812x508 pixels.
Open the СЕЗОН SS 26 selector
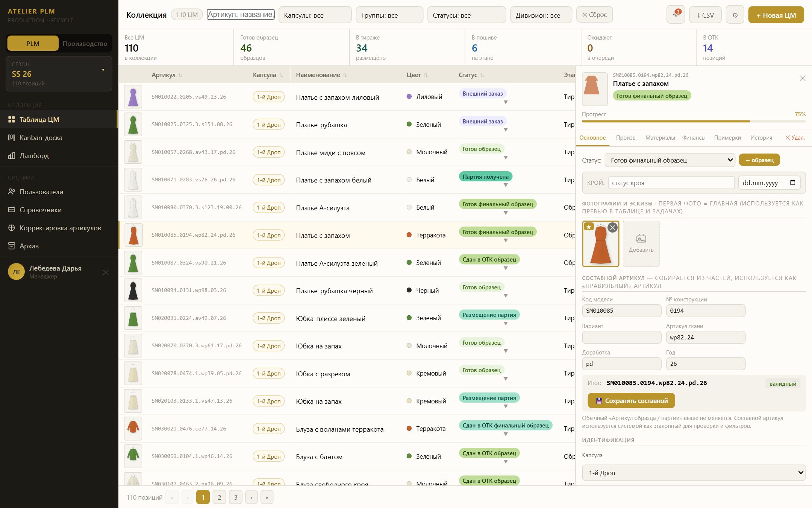point(59,74)
